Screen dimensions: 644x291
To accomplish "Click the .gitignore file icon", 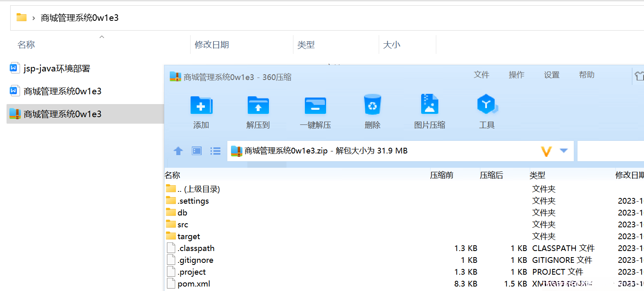I will [171, 260].
